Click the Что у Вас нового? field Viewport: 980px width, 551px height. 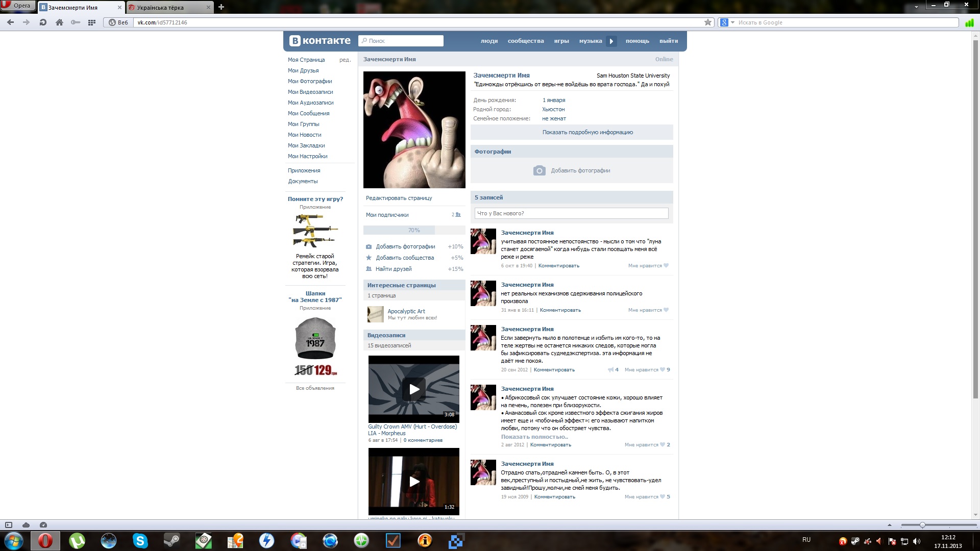(x=571, y=213)
